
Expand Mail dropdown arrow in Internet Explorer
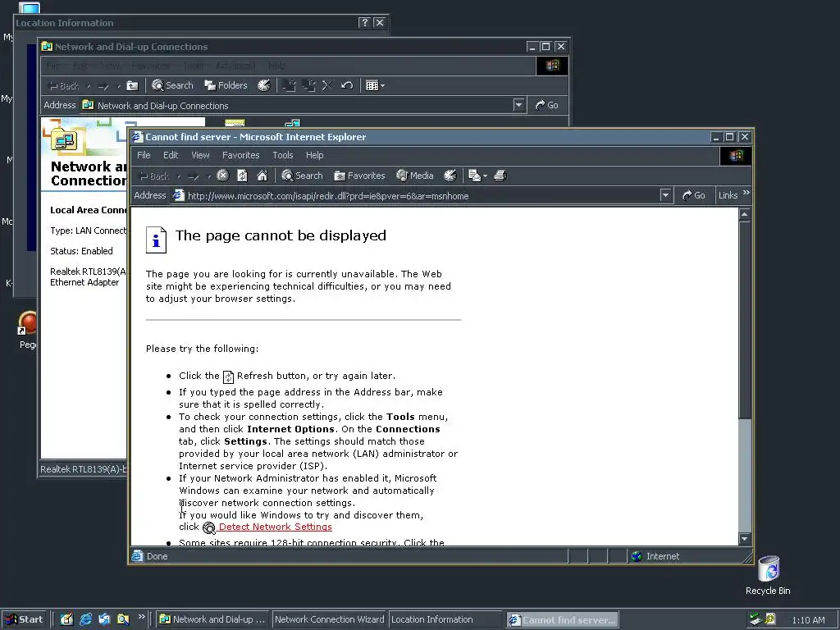485,176
